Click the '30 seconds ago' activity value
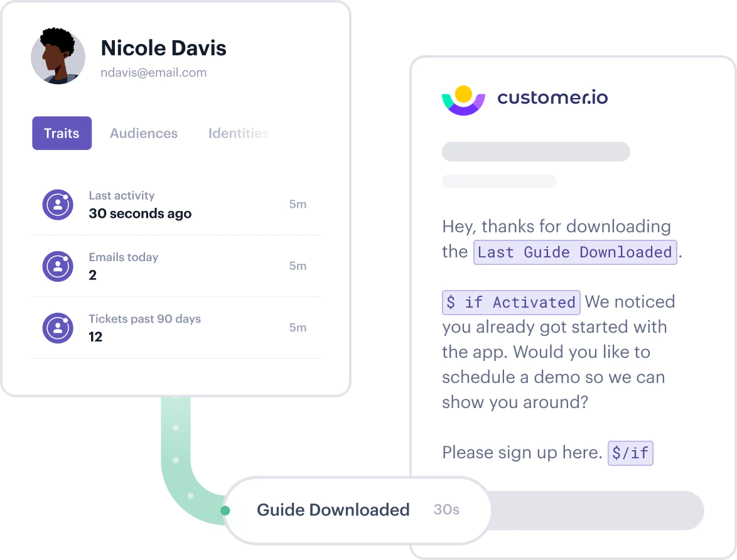Viewport: 737px width, 560px height. tap(140, 213)
